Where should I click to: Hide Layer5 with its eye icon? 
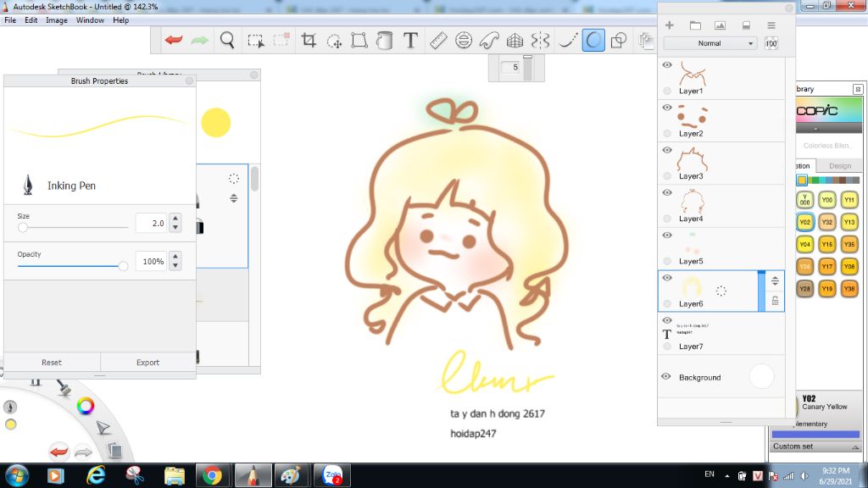coord(667,236)
